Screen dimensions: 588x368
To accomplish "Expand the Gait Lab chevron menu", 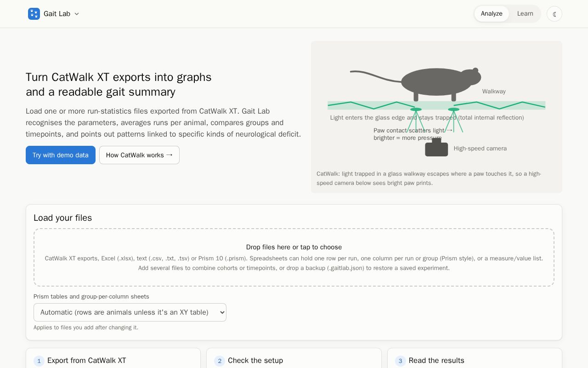I will pyautogui.click(x=77, y=14).
